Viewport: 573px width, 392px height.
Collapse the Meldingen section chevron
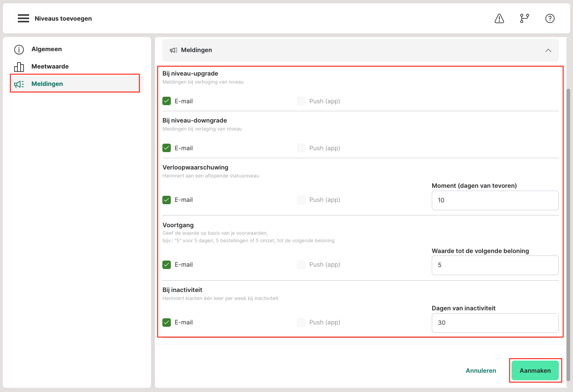[x=548, y=50]
